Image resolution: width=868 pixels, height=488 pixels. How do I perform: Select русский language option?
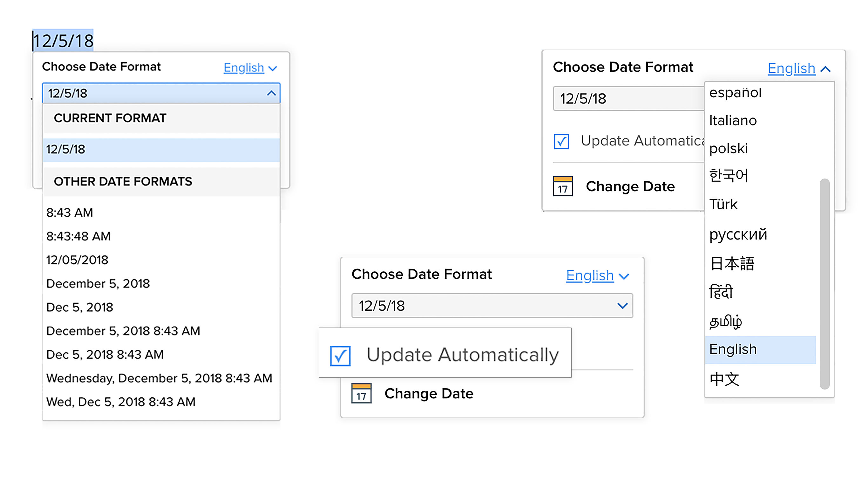738,234
